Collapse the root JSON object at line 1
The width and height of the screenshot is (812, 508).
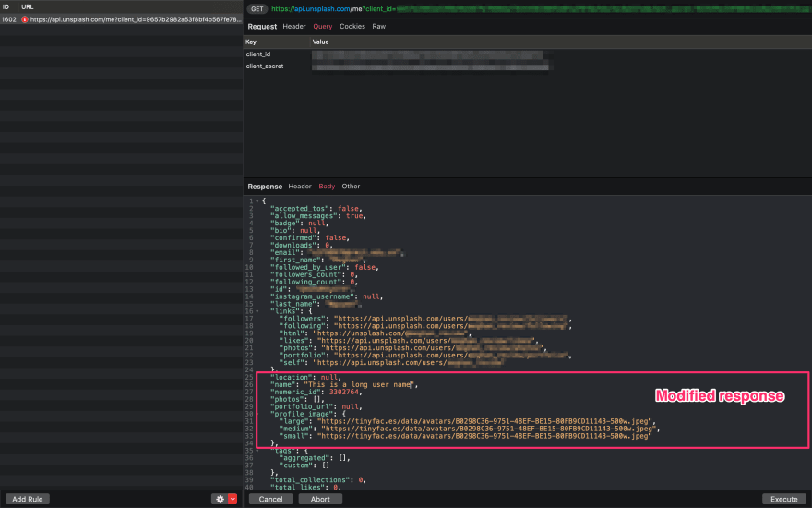coord(257,201)
